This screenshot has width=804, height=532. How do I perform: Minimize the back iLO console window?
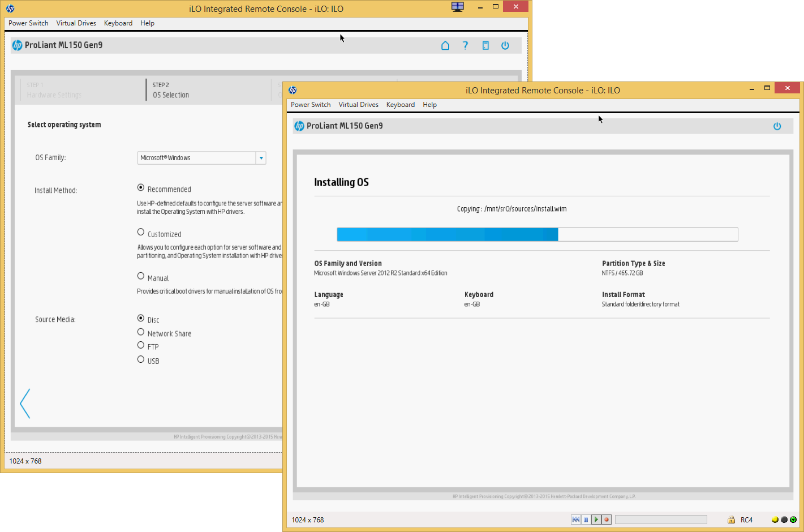[480, 7]
